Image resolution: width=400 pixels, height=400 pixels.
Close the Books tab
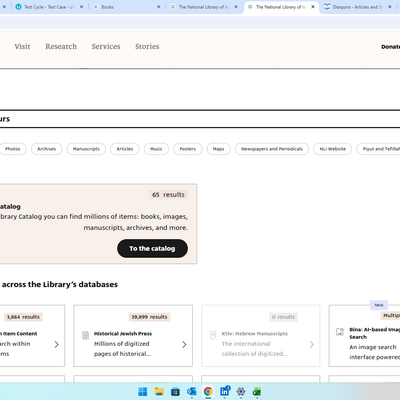pyautogui.click(x=159, y=7)
